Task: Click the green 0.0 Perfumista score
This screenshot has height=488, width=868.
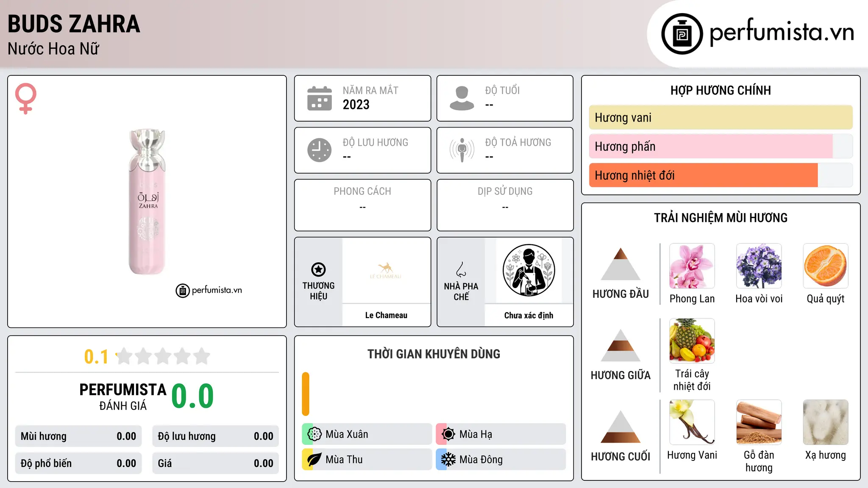Action: click(x=192, y=396)
